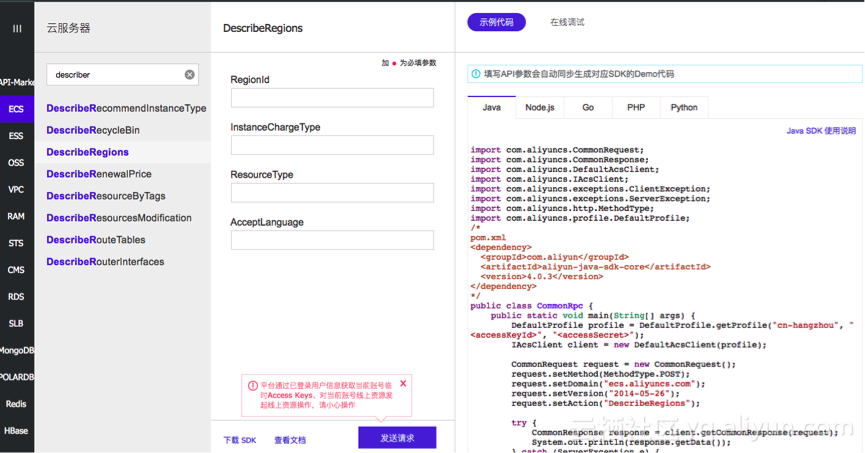
Task: Select HBase in the product sidebar
Action: pyautogui.click(x=17, y=431)
